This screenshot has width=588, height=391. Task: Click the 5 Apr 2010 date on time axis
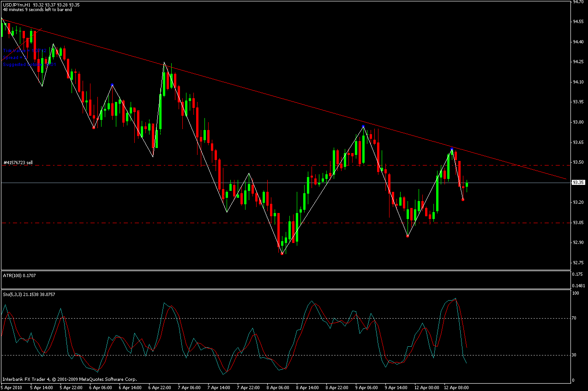point(12,387)
